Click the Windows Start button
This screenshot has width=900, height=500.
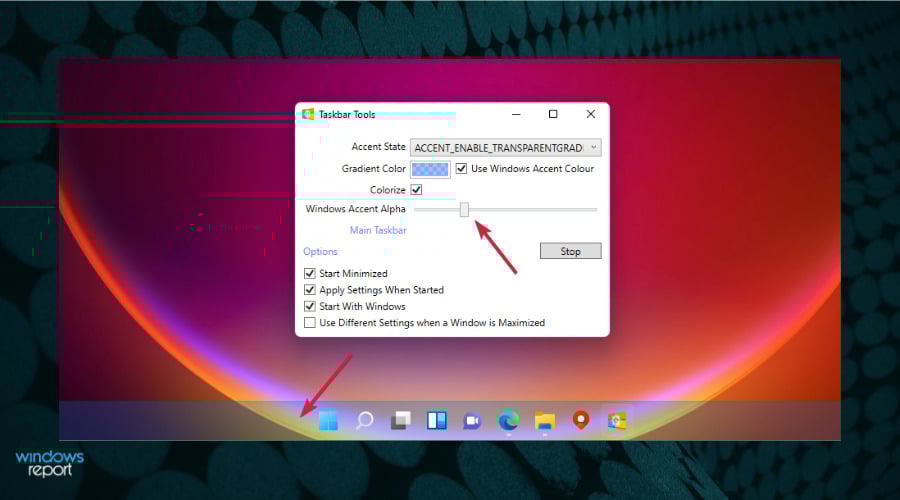328,421
